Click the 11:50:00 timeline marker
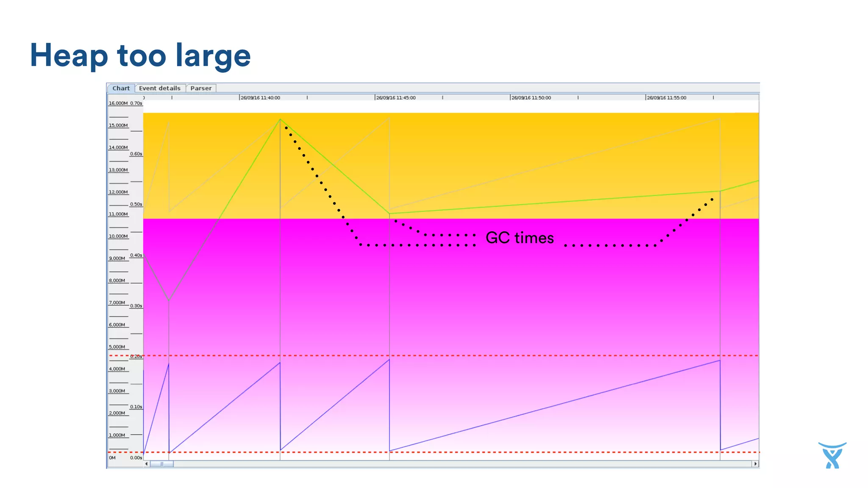Viewport: 868px width, 488px height. [x=531, y=98]
